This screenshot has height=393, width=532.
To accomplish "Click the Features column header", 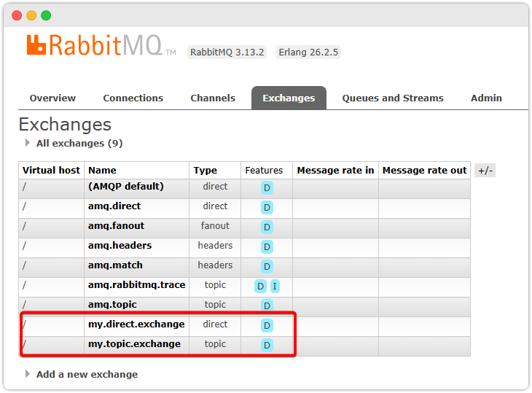I will click(264, 171).
